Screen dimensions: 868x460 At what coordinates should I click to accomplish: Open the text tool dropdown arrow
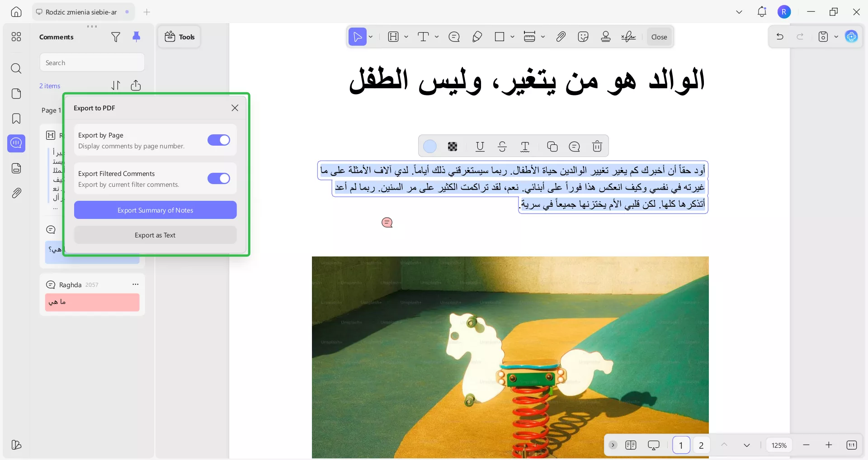point(436,37)
